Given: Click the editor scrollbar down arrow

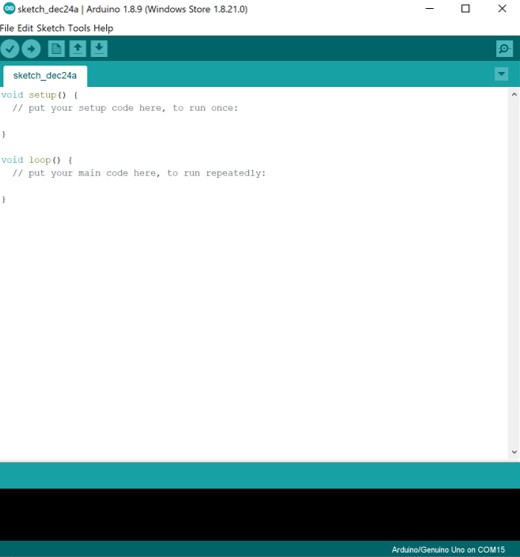Looking at the screenshot, I should 514,452.
